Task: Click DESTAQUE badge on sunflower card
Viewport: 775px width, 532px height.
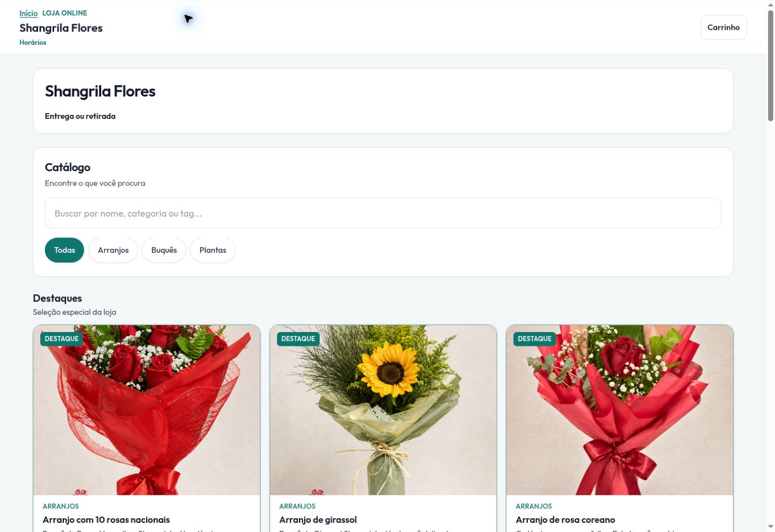Action: point(298,339)
